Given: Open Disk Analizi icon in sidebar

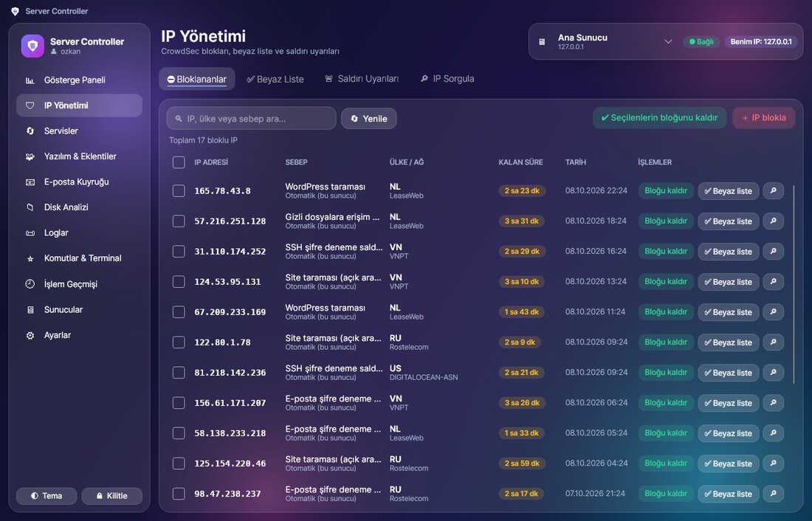Looking at the screenshot, I should point(30,207).
